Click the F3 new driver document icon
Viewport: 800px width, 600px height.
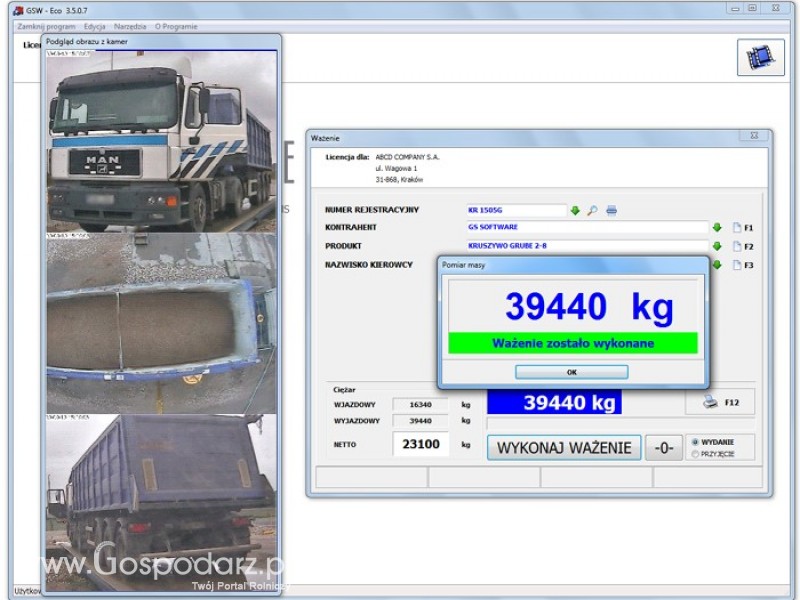click(x=735, y=265)
